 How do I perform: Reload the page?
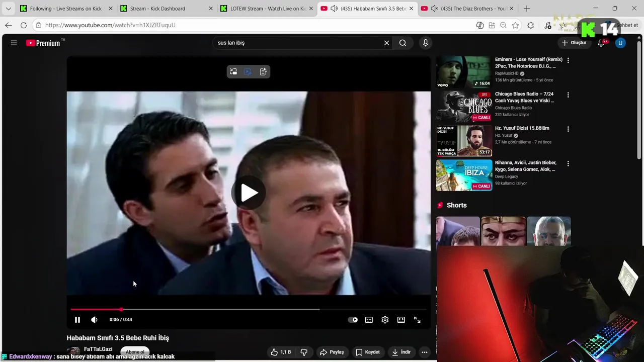24,25
